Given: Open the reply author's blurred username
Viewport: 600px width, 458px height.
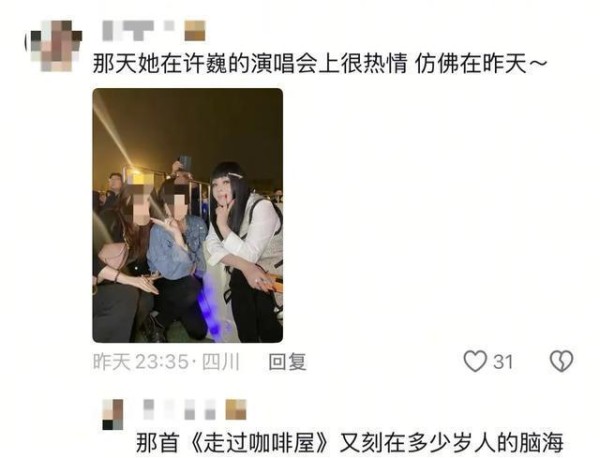Looking at the screenshot, I should (x=180, y=409).
